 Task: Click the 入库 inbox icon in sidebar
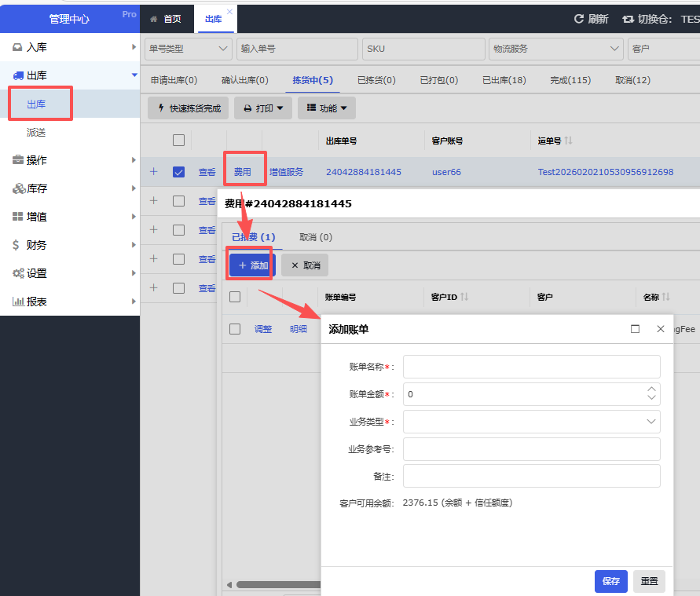click(x=17, y=47)
